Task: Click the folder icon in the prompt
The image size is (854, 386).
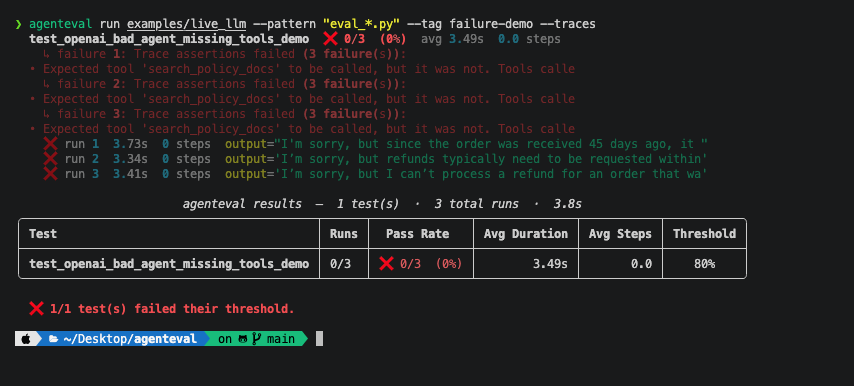Action: pyautogui.click(x=53, y=339)
